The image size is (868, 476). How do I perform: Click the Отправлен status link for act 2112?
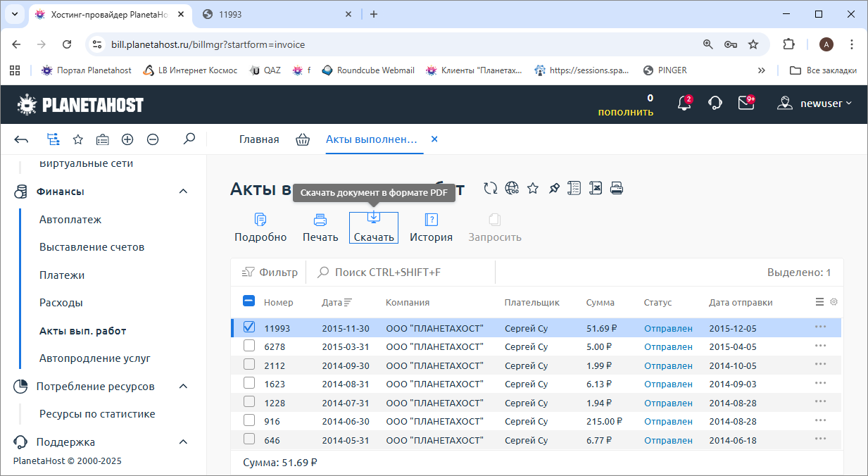point(668,365)
